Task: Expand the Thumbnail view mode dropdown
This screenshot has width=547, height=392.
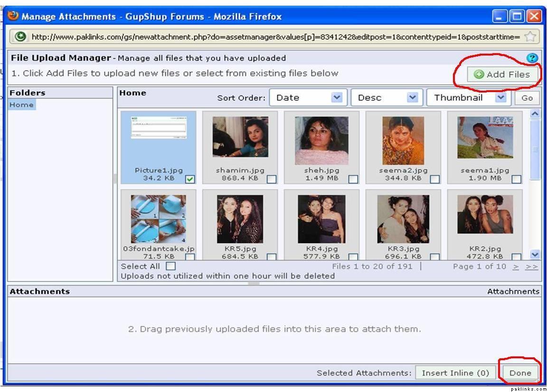Action: [468, 98]
